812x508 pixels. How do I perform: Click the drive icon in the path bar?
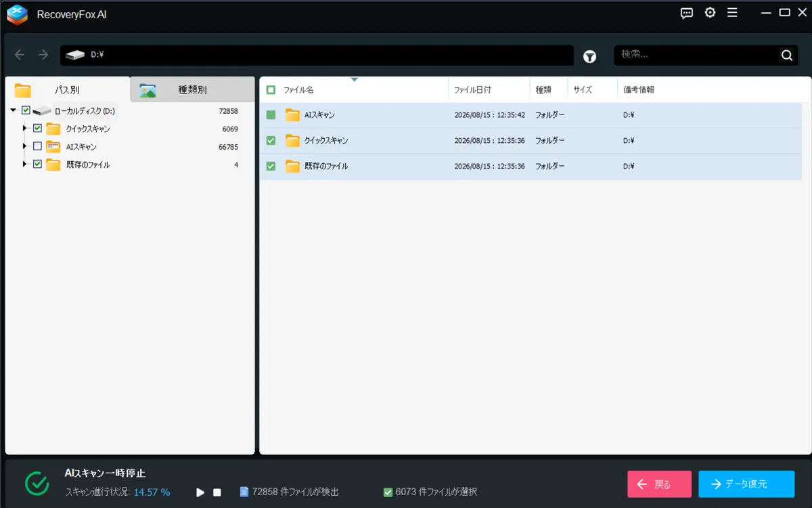[75, 55]
